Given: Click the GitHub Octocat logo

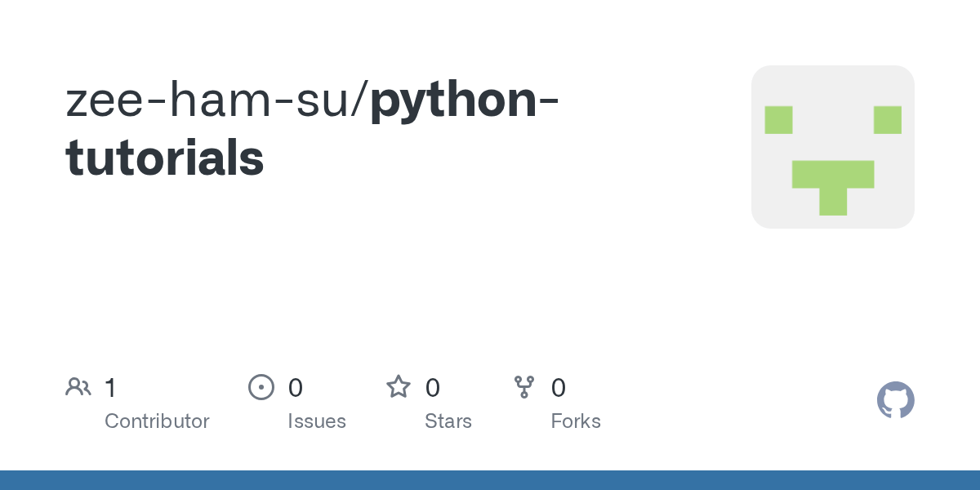Looking at the screenshot, I should (x=896, y=400).
